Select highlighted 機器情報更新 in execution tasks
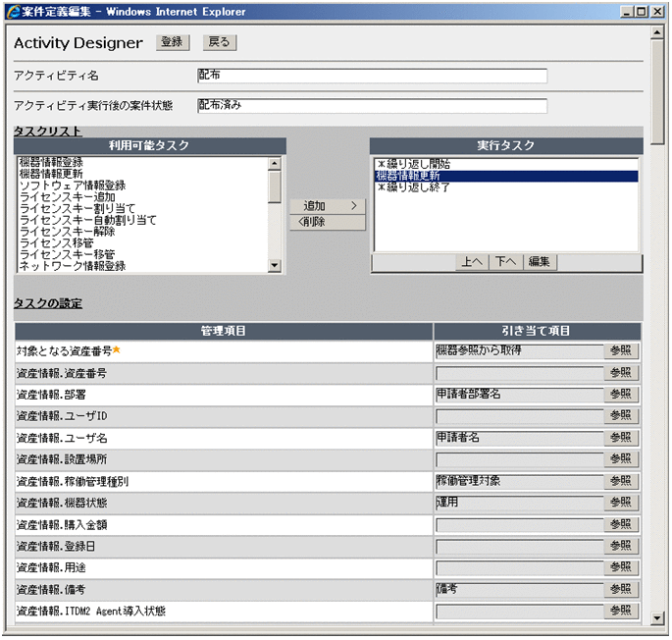The height and width of the screenshot is (640, 672). click(x=506, y=176)
